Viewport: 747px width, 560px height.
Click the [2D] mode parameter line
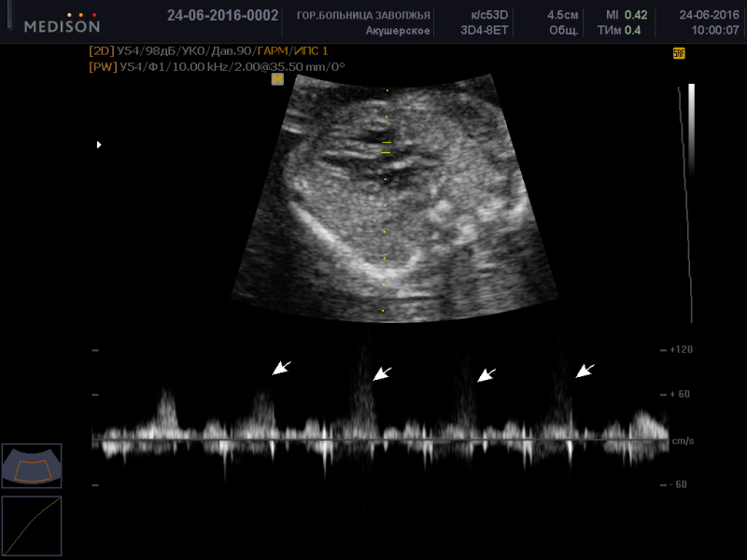click(x=208, y=50)
